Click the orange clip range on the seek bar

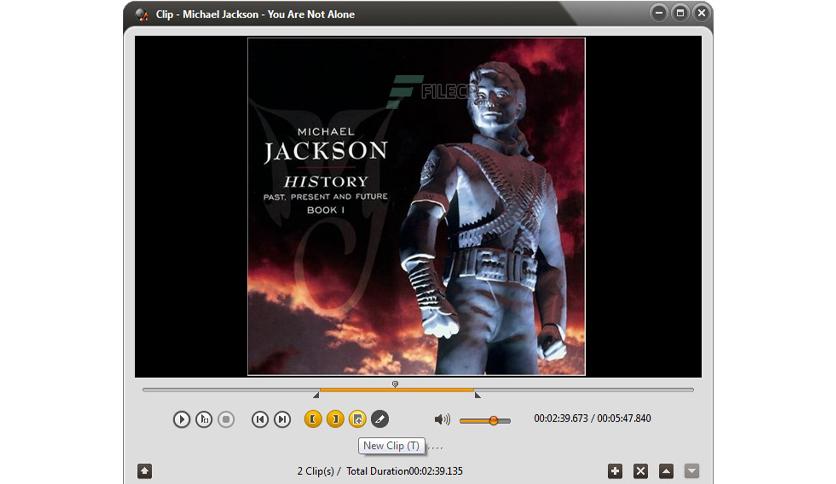point(397,390)
